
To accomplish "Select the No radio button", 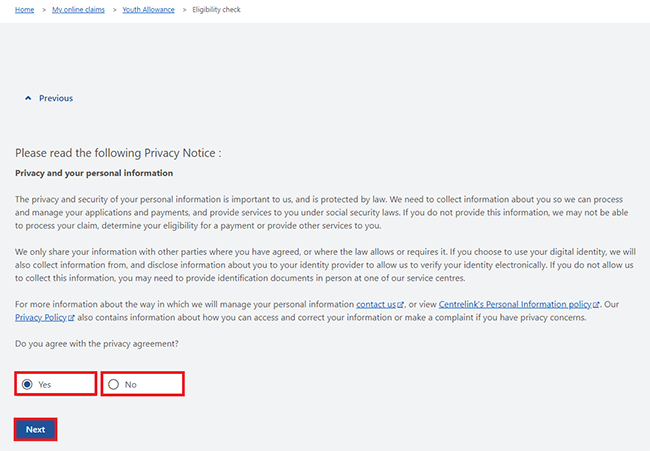I will (x=114, y=384).
